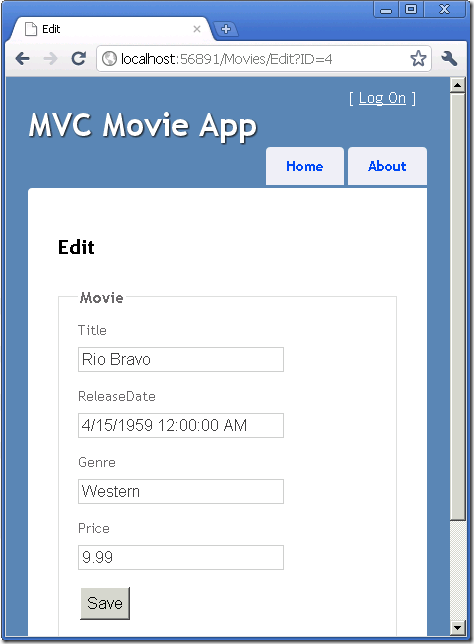
Task: Open the Home navigation tab
Action: [x=305, y=166]
